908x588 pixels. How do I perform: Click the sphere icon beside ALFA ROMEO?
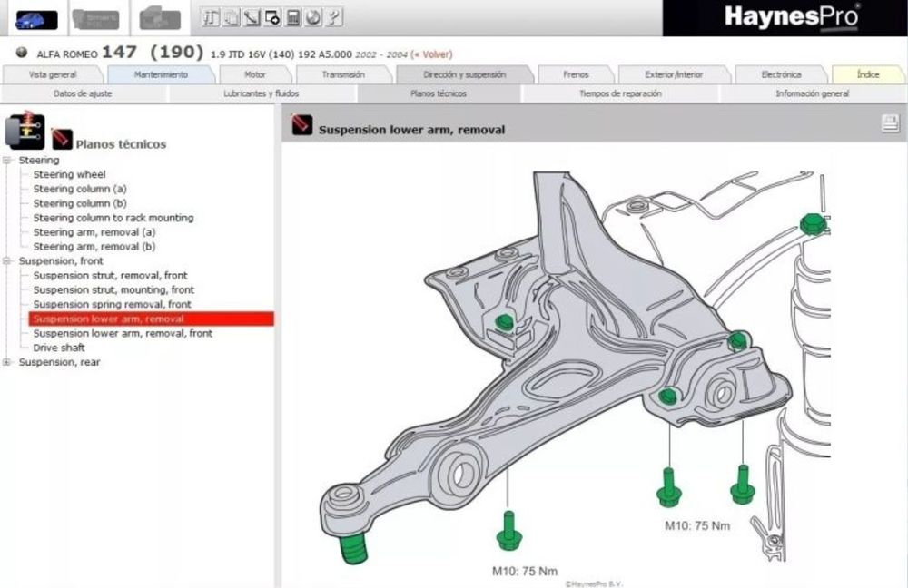[22, 53]
